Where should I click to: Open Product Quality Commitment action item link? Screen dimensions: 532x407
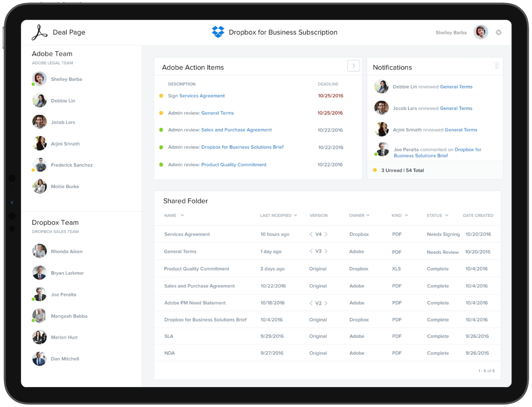click(234, 164)
